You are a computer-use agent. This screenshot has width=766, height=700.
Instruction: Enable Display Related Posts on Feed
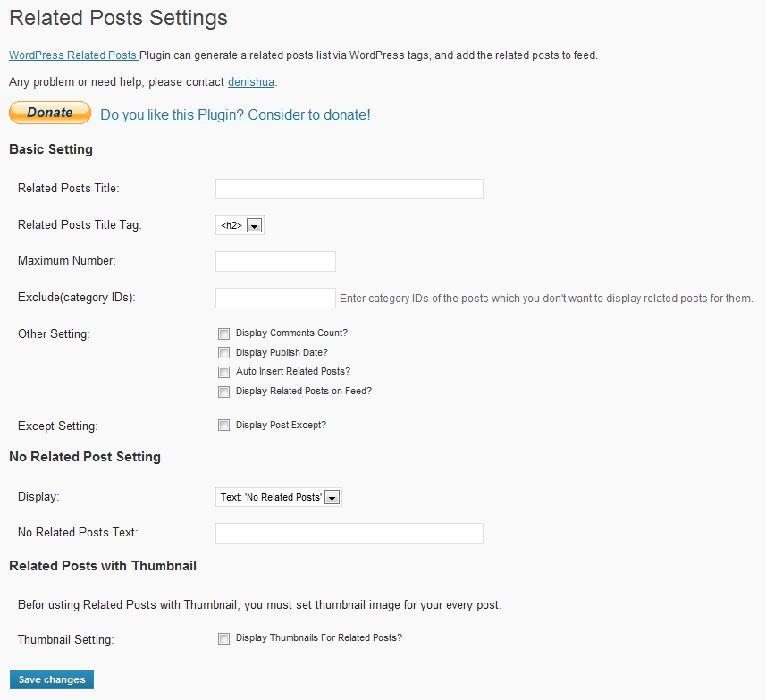[x=223, y=392]
